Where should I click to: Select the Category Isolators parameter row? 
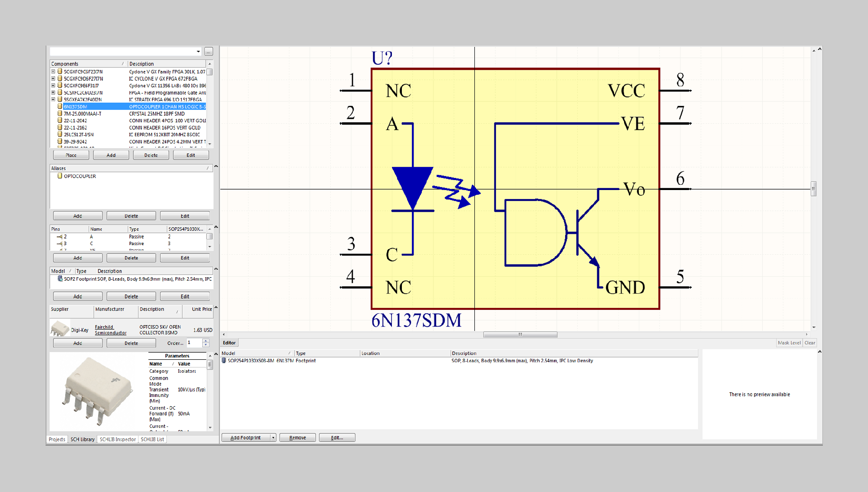click(x=177, y=371)
